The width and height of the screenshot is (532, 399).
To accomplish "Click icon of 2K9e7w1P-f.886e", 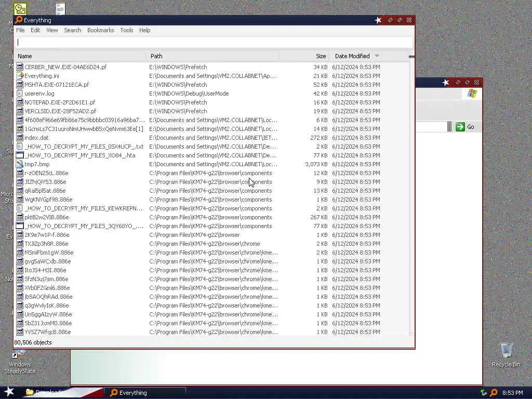I will click(x=20, y=235).
